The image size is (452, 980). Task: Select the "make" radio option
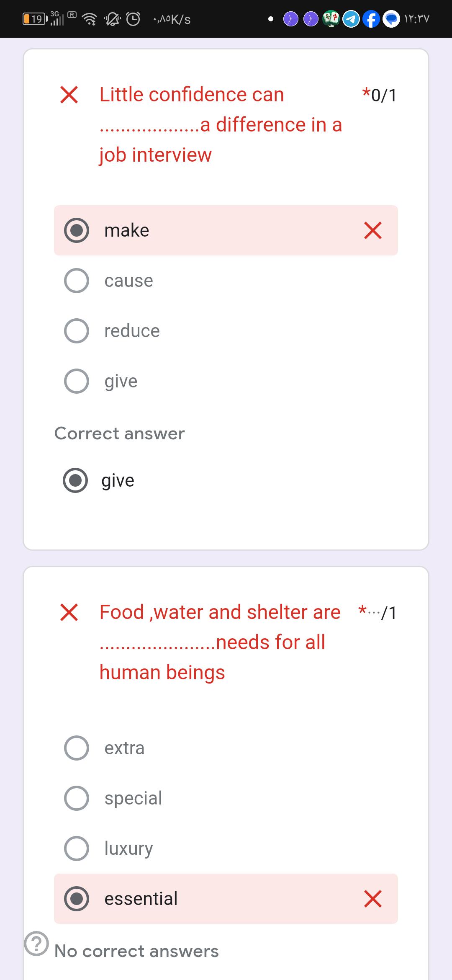click(77, 230)
